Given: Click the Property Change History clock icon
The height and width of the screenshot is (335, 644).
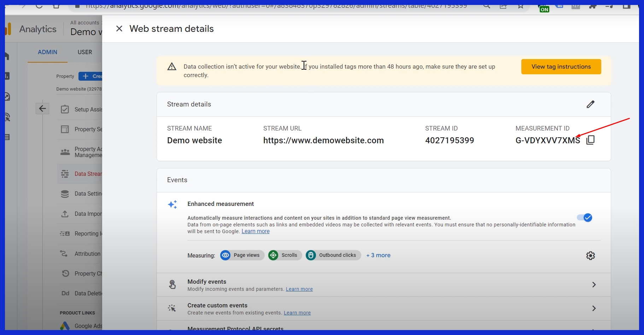Looking at the screenshot, I should (x=65, y=273).
